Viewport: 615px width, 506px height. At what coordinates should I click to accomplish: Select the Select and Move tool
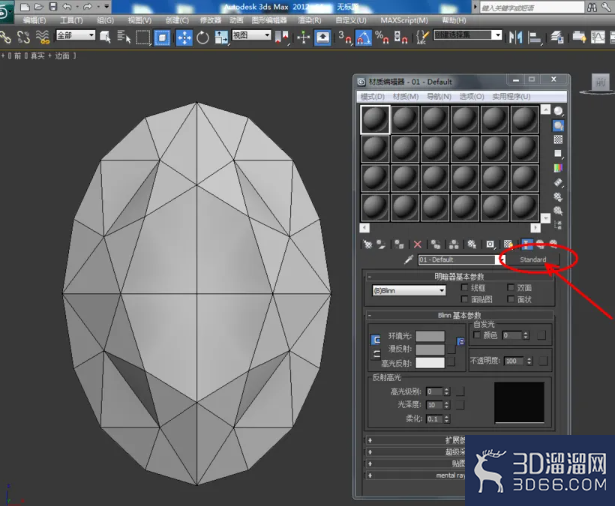[184, 38]
